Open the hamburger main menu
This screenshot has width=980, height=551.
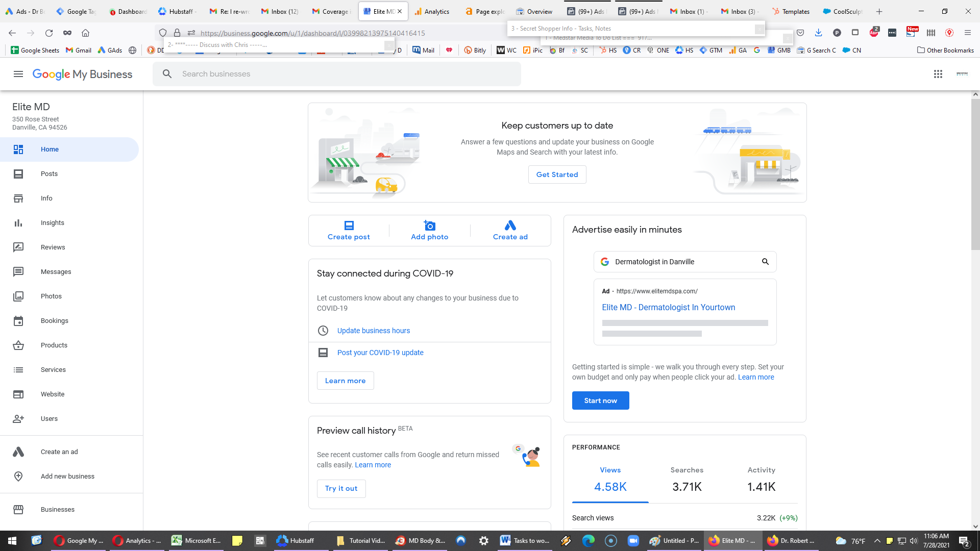pyautogui.click(x=18, y=74)
